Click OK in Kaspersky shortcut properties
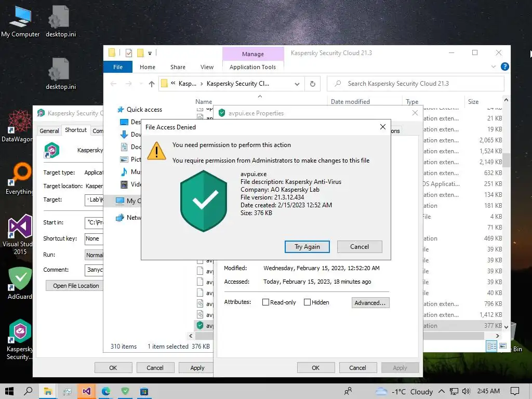The image size is (532, 399). coord(113,368)
